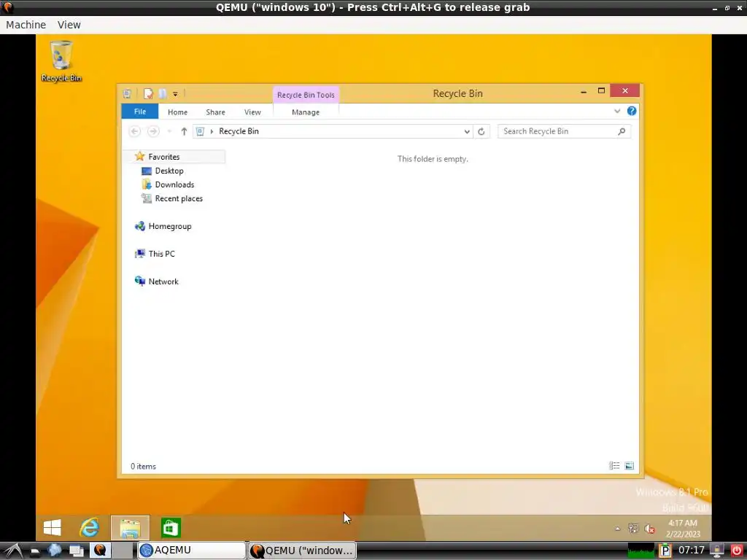Expand the ribbon with the chevron
This screenshot has width=747, height=560.
pos(617,111)
